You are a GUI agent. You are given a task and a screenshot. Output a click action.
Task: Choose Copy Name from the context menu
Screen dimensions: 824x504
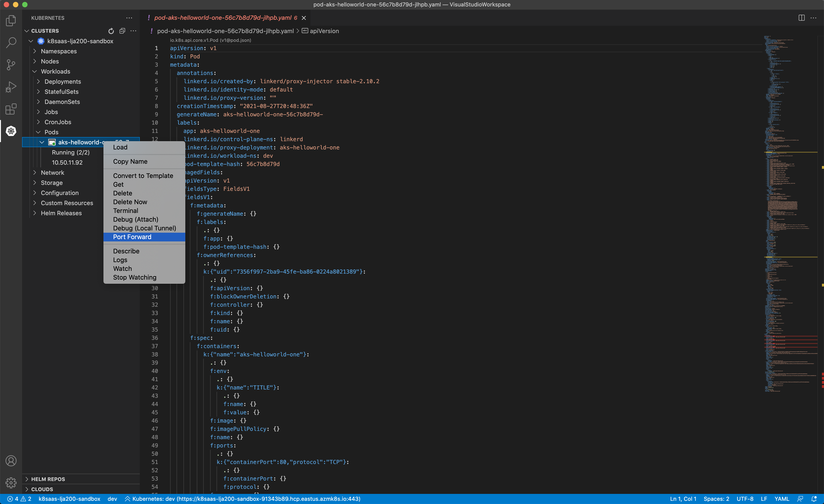144,162
